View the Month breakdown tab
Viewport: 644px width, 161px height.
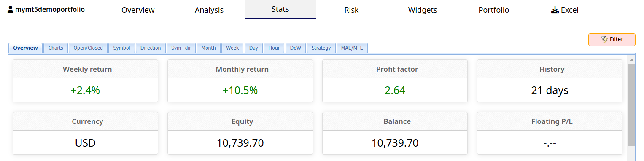[208, 48]
